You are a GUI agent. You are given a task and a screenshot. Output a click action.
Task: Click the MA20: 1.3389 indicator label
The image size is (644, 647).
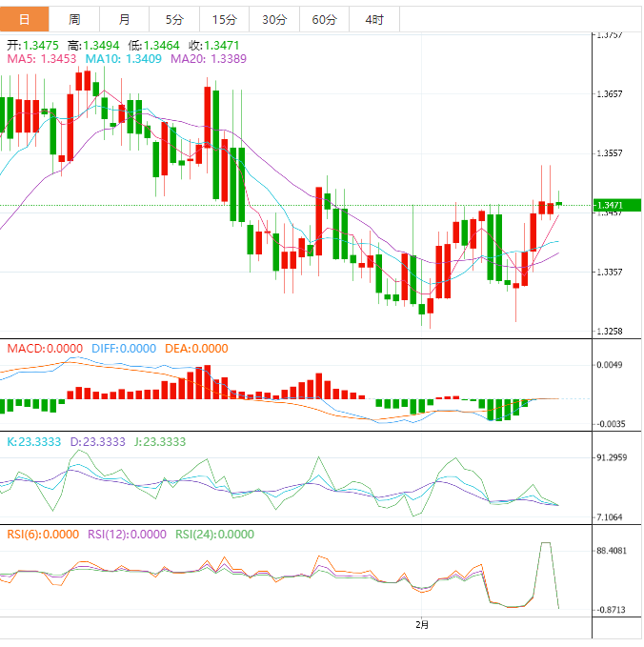(209, 59)
